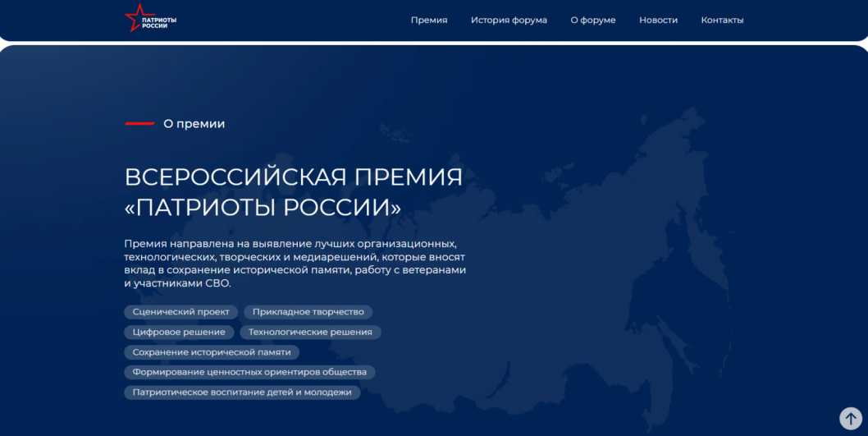The image size is (868, 436).
Task: Select the Прикладное творчество tag
Action: [308, 312]
